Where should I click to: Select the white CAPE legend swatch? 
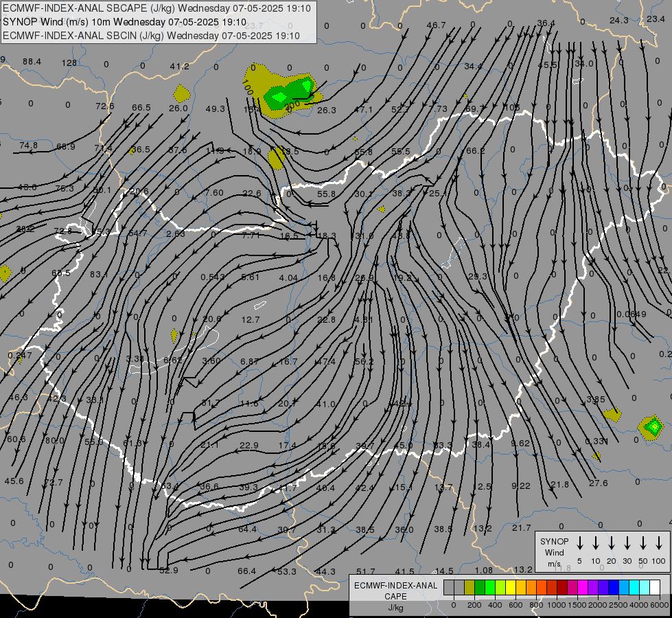[x=655, y=588]
